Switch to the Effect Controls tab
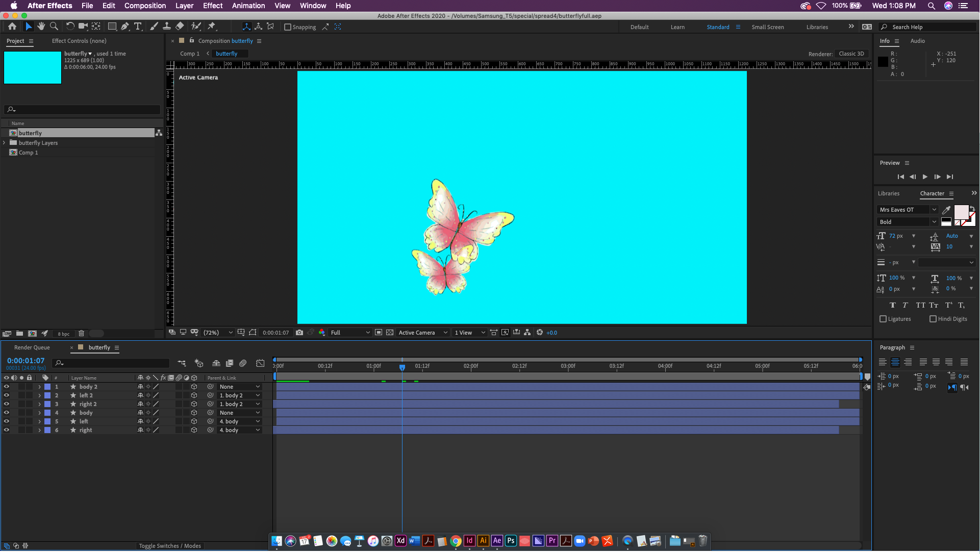 click(79, 41)
